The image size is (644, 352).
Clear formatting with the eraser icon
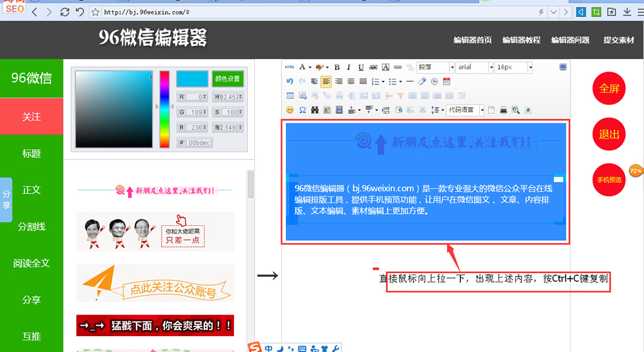pyautogui.click(x=422, y=81)
